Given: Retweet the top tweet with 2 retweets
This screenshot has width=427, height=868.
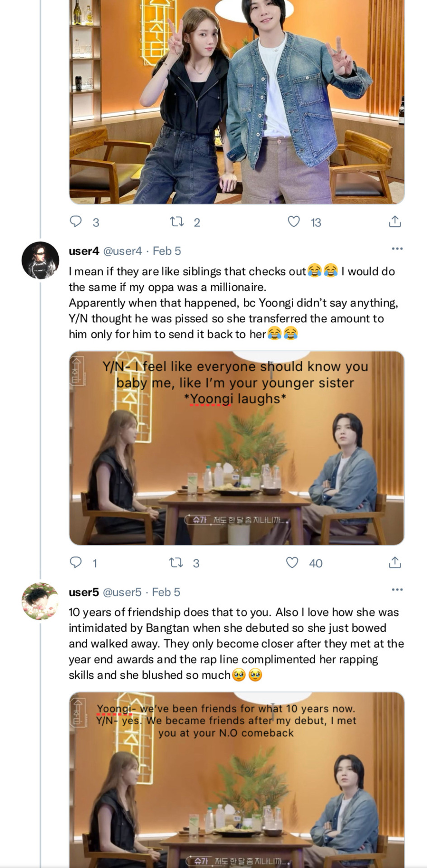Looking at the screenshot, I should [176, 222].
